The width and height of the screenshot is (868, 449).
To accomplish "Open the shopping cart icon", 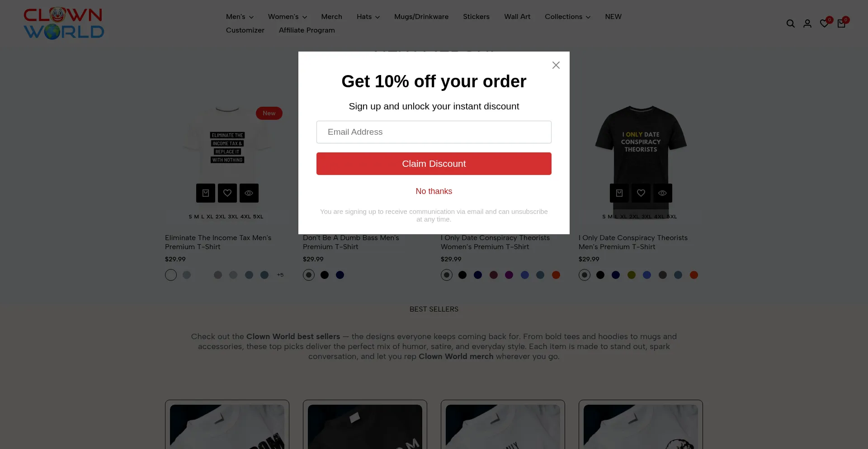I will point(841,24).
